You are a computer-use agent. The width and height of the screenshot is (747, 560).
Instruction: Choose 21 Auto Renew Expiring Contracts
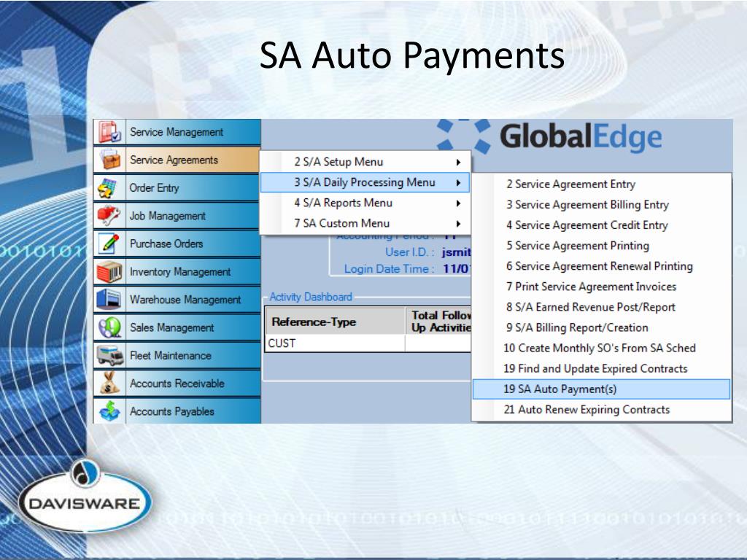coord(601,410)
